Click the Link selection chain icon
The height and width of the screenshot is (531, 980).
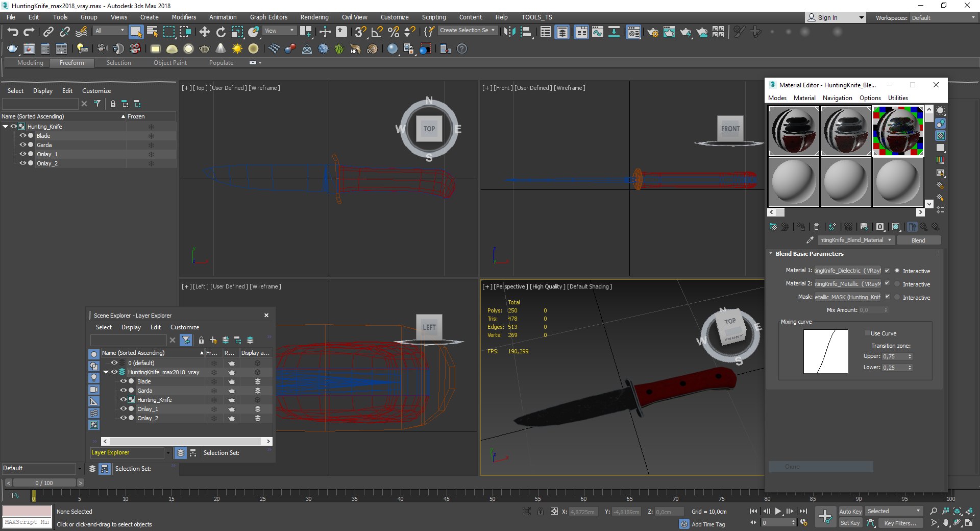pyautogui.click(x=48, y=32)
